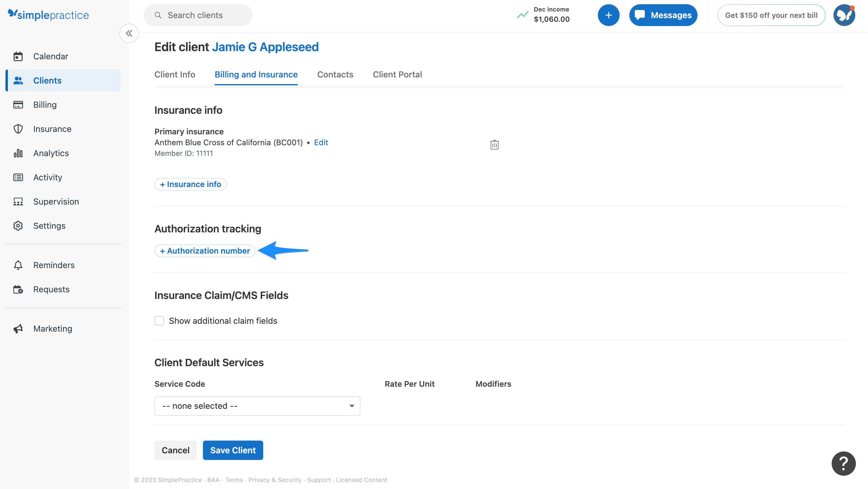This screenshot has width=868, height=489.
Task: View Analytics via the sidebar icon
Action: coord(18,153)
